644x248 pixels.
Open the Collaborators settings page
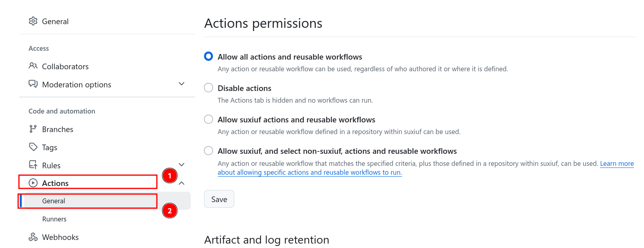pos(65,66)
